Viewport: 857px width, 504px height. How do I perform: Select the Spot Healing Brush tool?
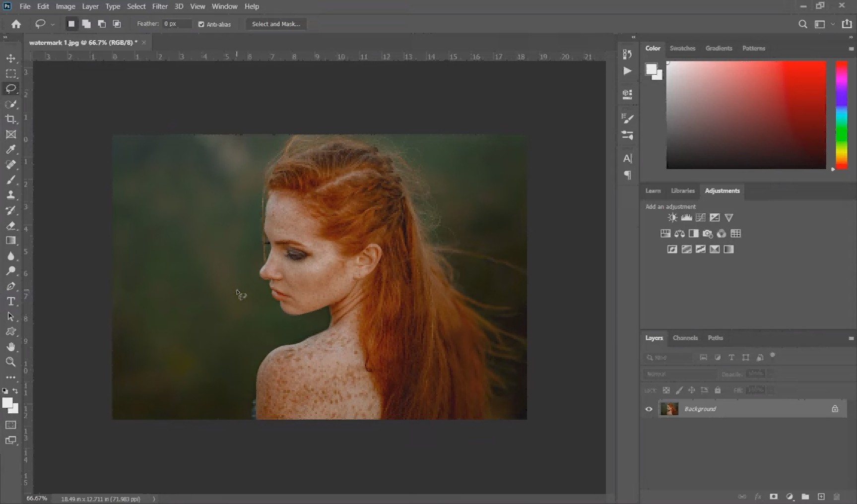pyautogui.click(x=11, y=165)
